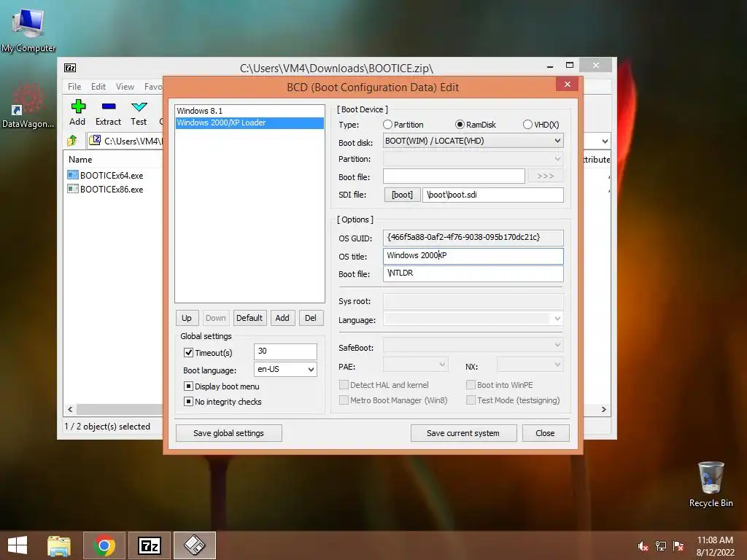Select the BOOTICEx64.exe file icon

(73, 175)
